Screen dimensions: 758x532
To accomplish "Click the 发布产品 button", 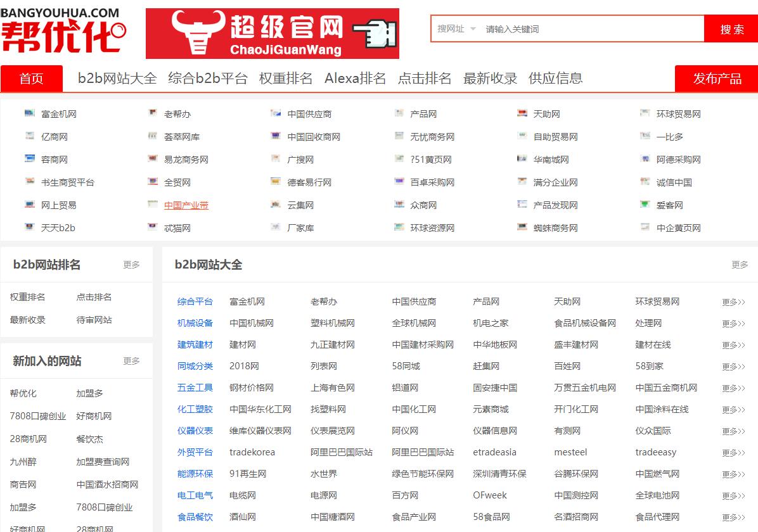I will [717, 79].
